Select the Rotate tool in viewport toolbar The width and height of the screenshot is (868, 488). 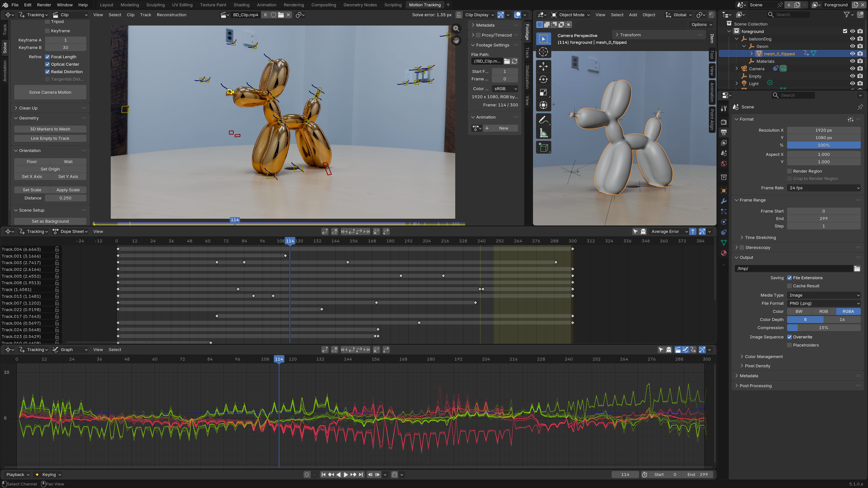543,80
